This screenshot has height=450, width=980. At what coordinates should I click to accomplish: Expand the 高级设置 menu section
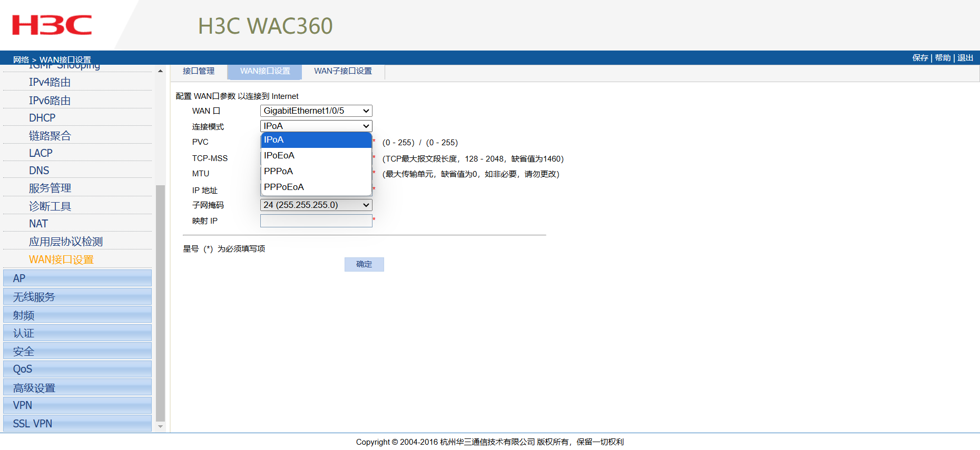(77, 387)
